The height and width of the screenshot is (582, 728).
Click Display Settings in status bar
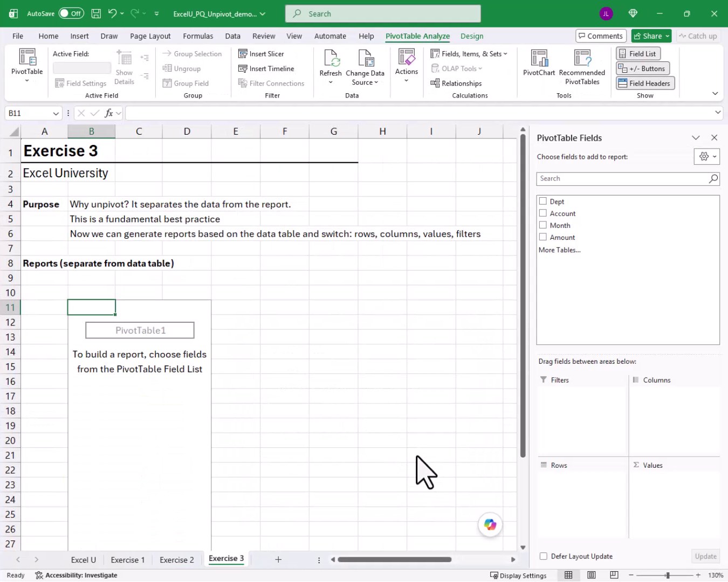tap(518, 576)
